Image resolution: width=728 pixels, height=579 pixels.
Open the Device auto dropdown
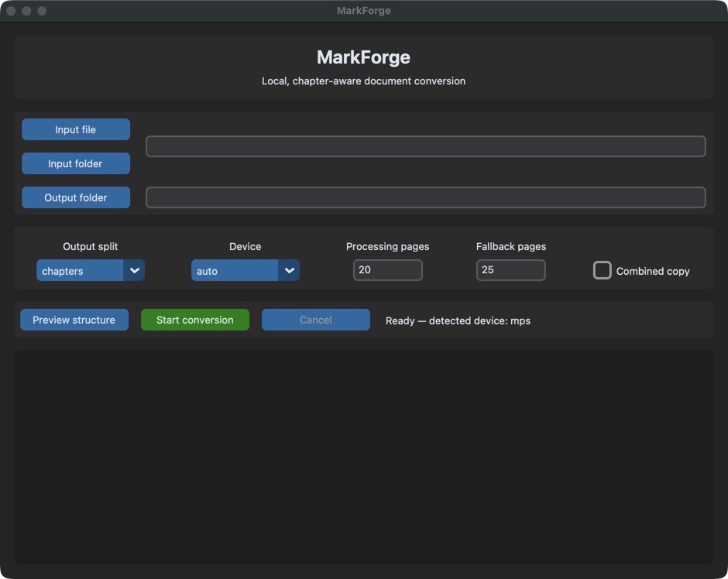pyautogui.click(x=246, y=270)
